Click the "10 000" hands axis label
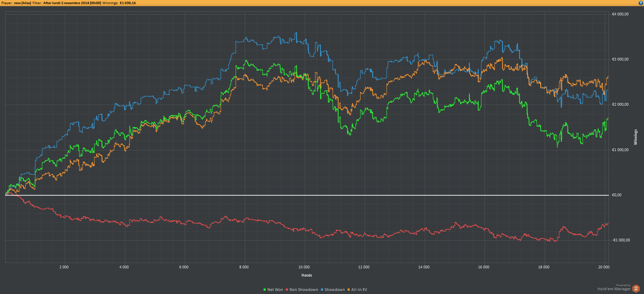Viewport: 644px width, 294px height. 304,267
